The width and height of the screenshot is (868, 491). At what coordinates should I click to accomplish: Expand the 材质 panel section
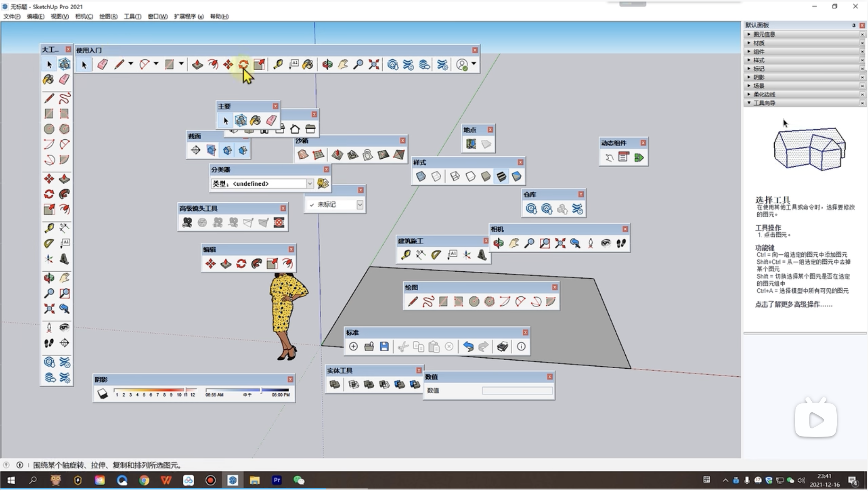coord(759,43)
